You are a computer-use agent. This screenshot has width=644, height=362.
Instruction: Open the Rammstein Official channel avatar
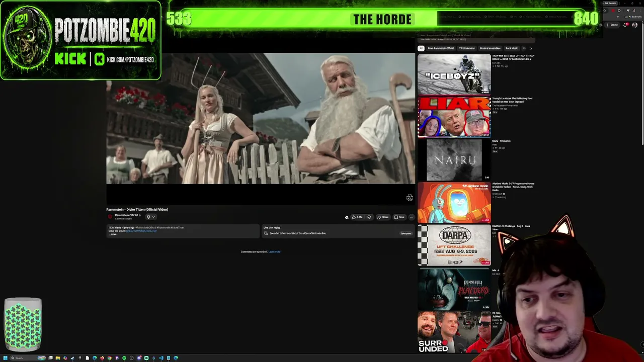pyautogui.click(x=110, y=217)
